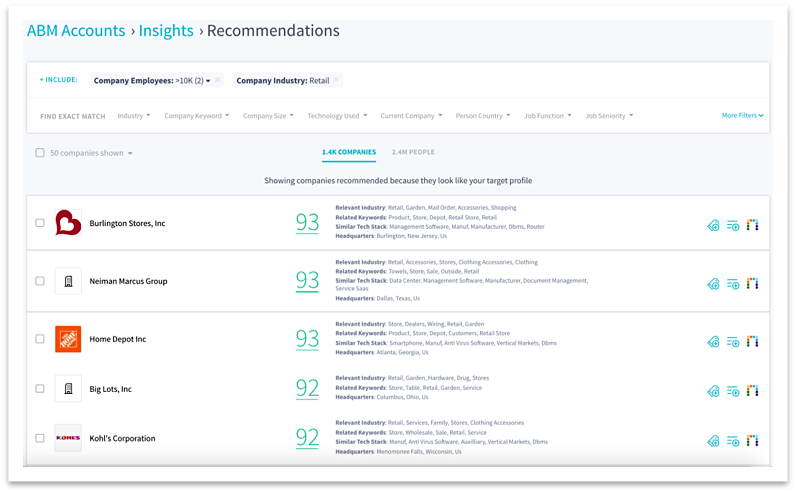Select all companies with the header checkbox

(x=40, y=153)
